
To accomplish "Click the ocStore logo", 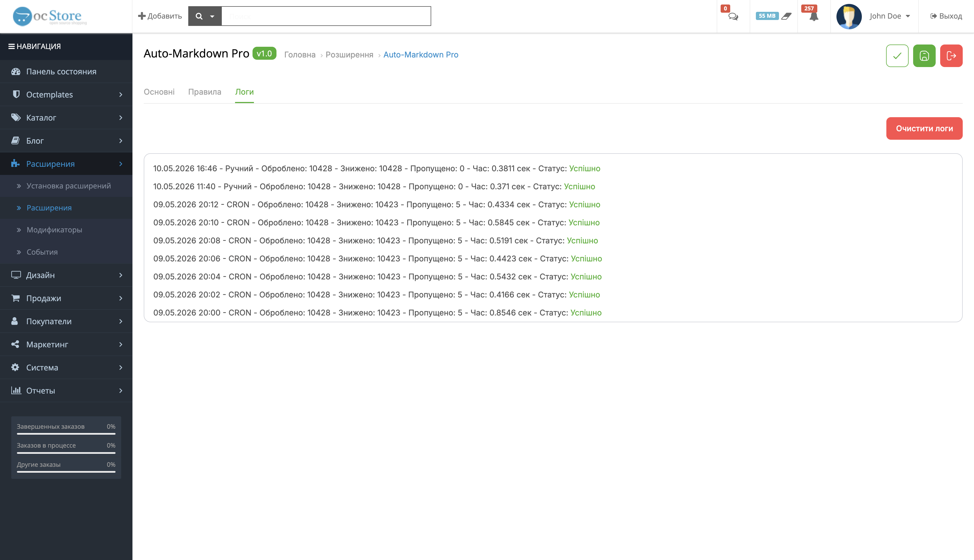I will [50, 16].
